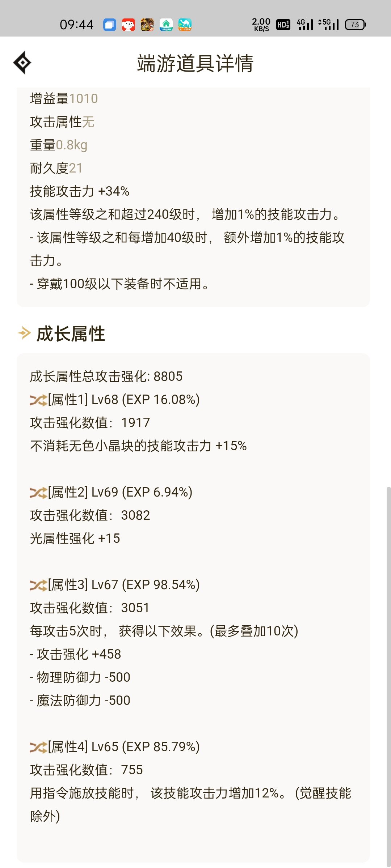
Task: Tap the green house notification icon
Action: coord(166,25)
